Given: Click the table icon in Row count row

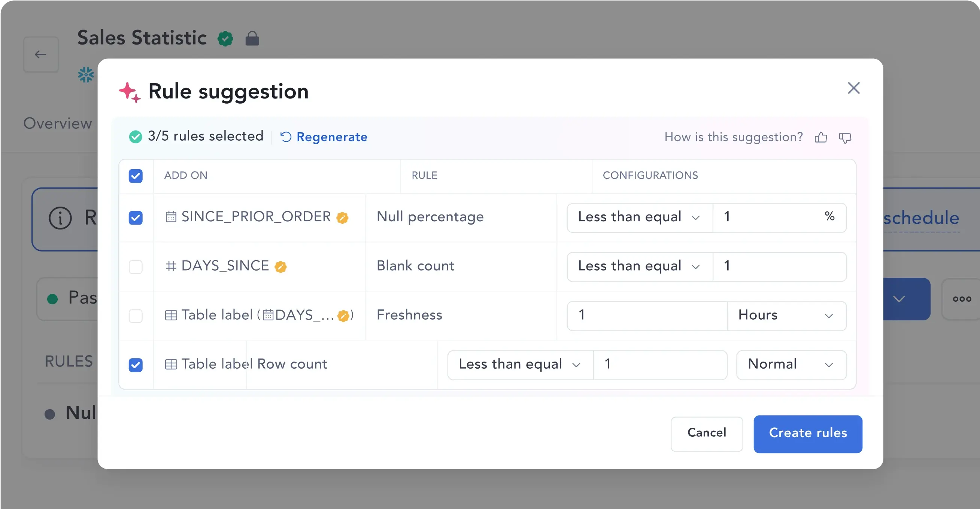Looking at the screenshot, I should pos(171,364).
